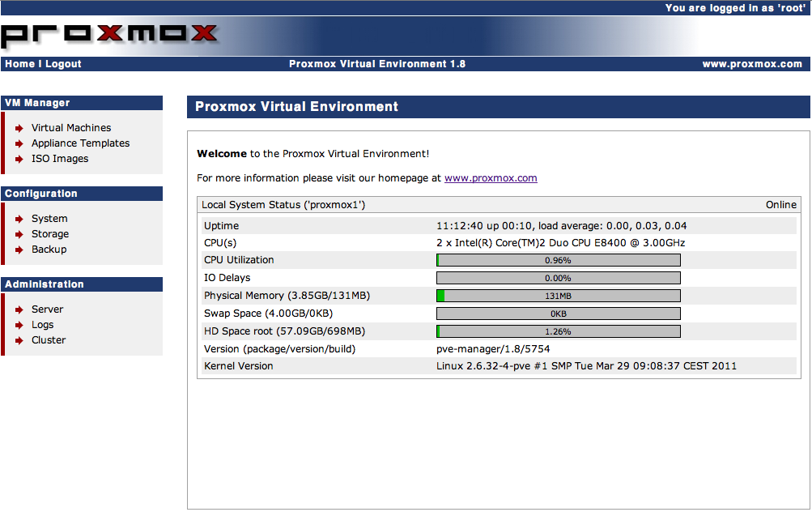Open the Logs administration page
This screenshot has height=512, width=812.
42,325
